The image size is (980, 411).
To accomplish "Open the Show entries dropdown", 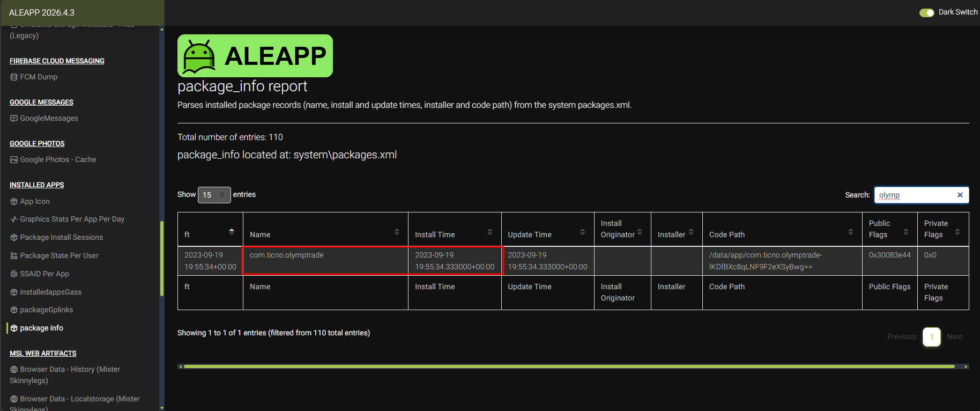I will [x=214, y=195].
